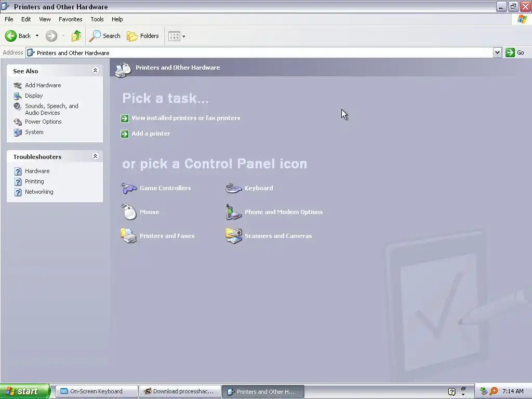The height and width of the screenshot is (399, 532).
Task: Open the Phone and Modem Options text link
Action: point(284,212)
